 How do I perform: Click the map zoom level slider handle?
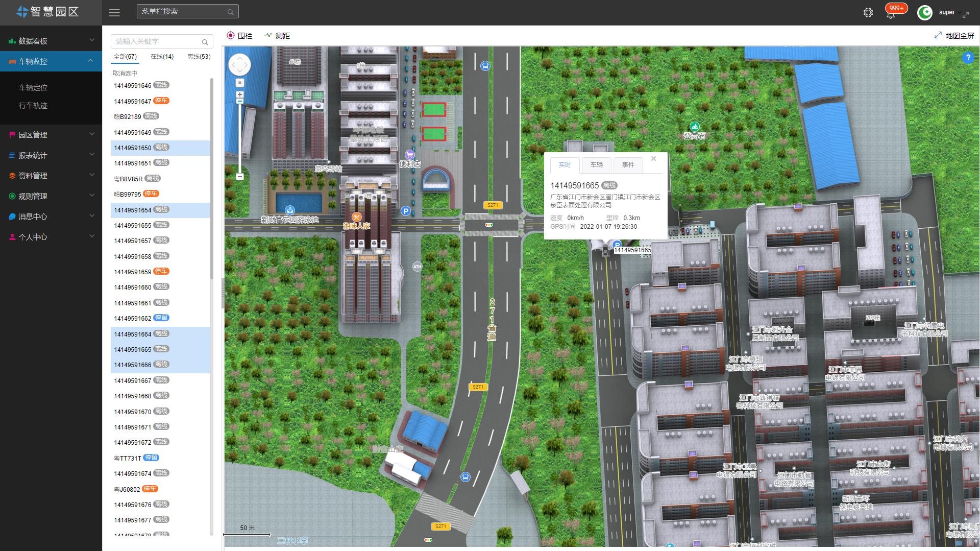240,101
